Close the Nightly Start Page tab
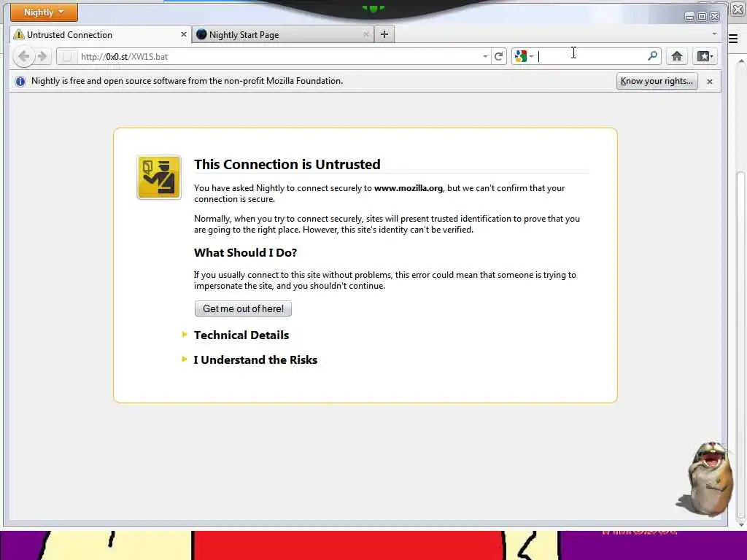The width and height of the screenshot is (747, 560). click(366, 35)
